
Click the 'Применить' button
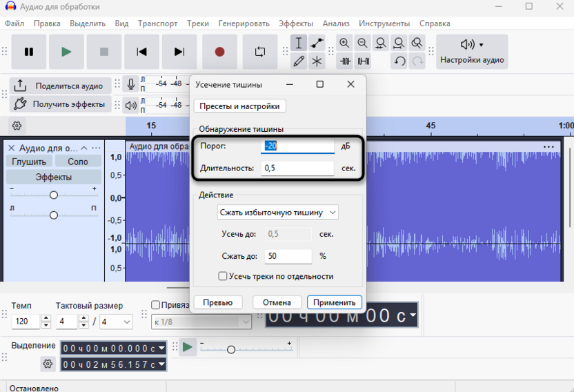(334, 302)
